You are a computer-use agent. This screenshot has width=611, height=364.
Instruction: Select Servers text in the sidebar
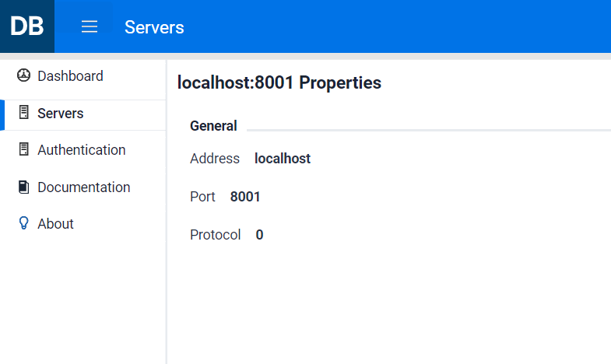click(x=61, y=114)
